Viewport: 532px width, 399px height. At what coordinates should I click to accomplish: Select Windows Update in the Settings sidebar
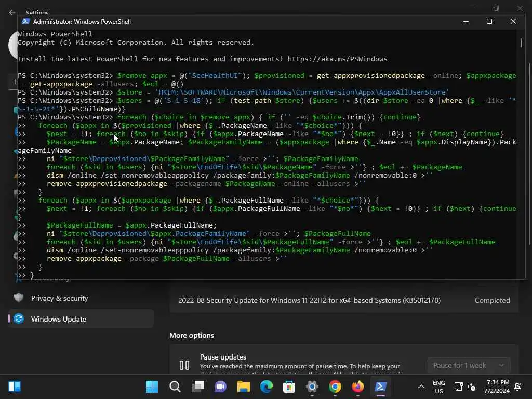click(x=81, y=319)
